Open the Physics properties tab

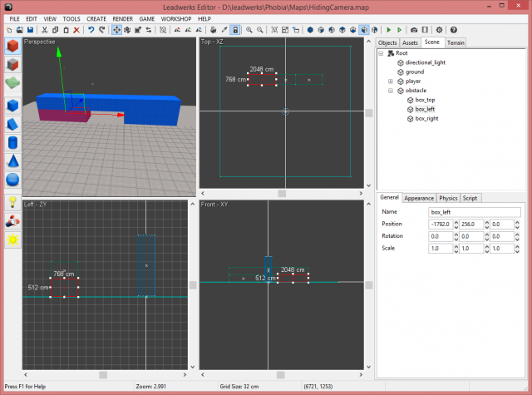(448, 198)
